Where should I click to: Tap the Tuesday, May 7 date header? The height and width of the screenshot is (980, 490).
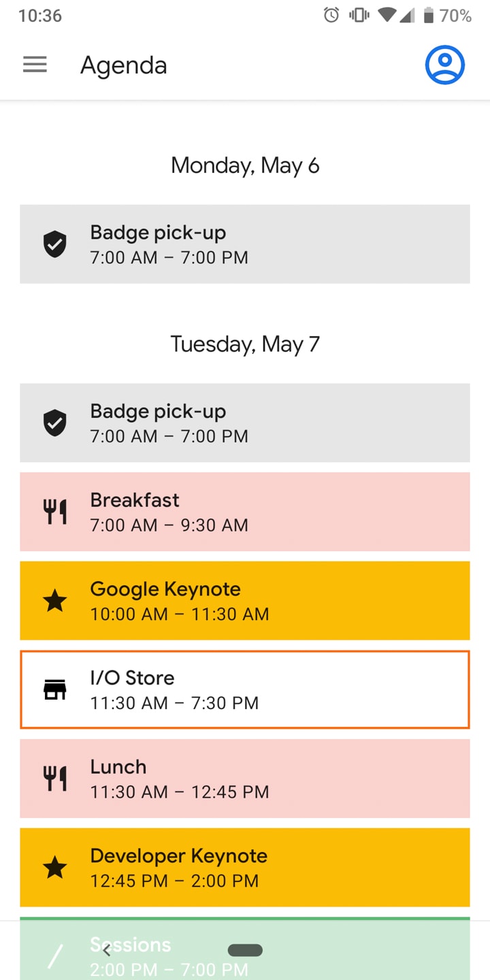point(245,344)
